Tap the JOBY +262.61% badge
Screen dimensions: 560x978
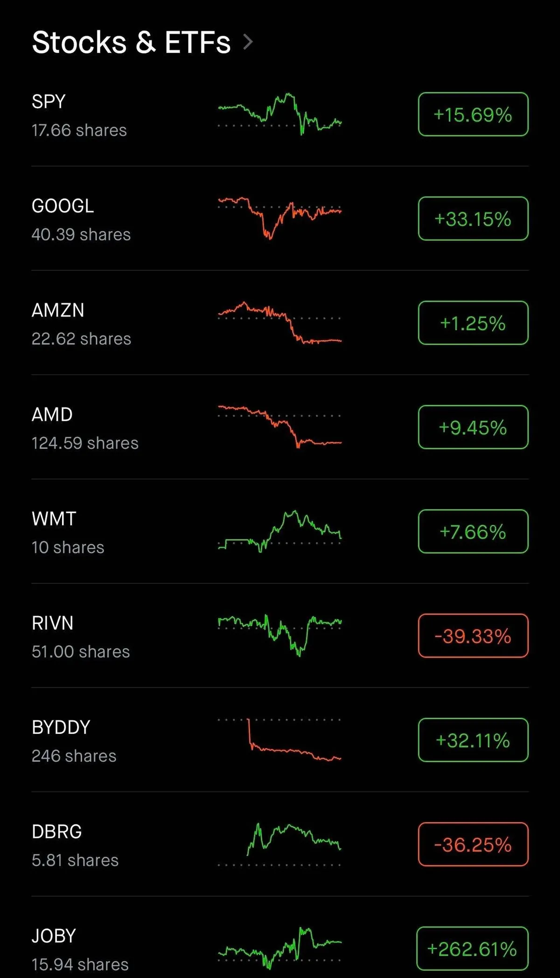click(x=472, y=949)
